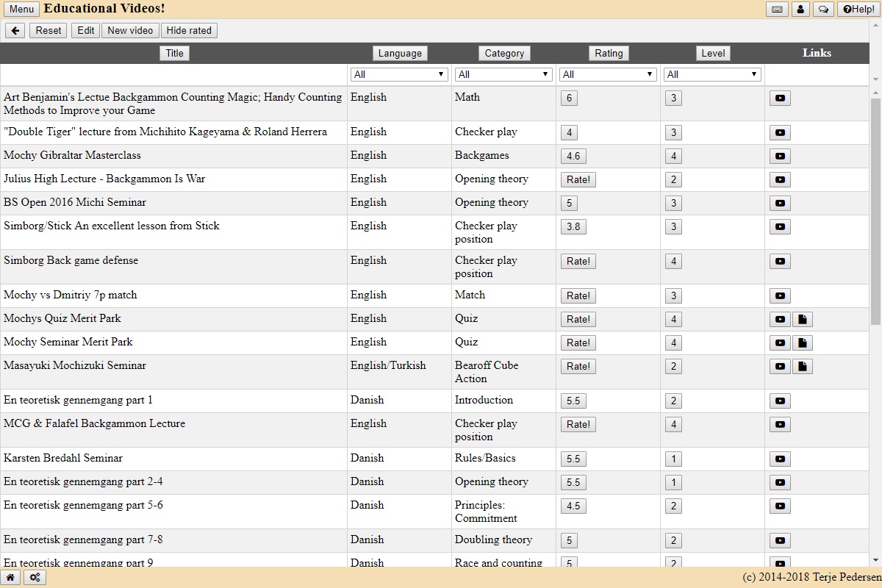Expand the Category filter dropdown
Image resolution: width=882 pixels, height=588 pixels.
[503, 74]
